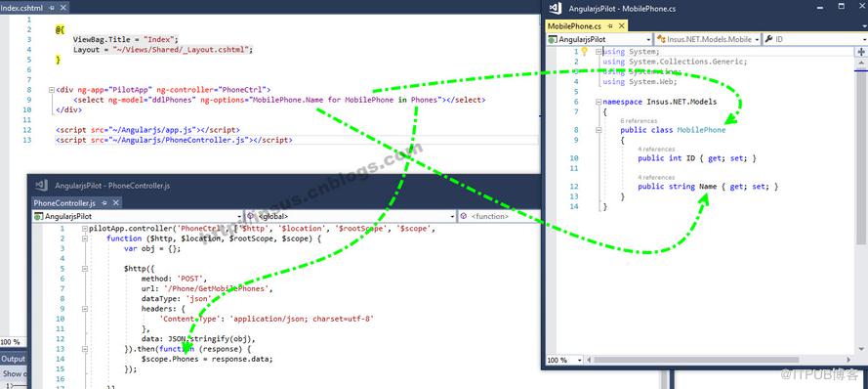Open AngularjsPilot project dropdown in PhoneController.js window
Image resolution: width=868 pixels, height=389 pixels.
138,217
